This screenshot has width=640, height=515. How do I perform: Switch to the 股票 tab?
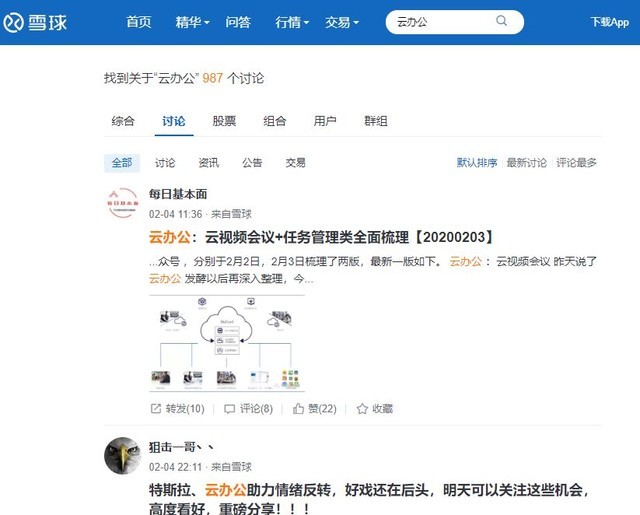tap(224, 121)
